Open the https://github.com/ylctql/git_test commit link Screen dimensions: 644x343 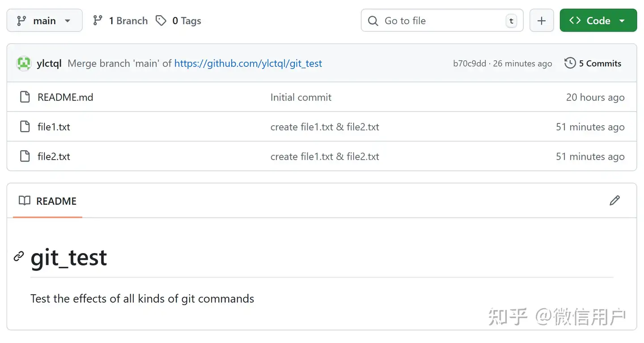tap(248, 64)
